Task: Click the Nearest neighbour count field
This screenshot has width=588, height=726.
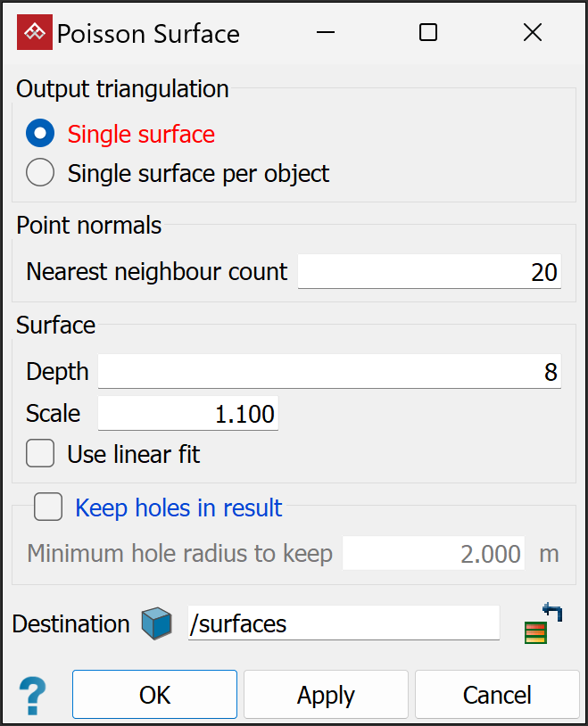Action: tap(428, 272)
